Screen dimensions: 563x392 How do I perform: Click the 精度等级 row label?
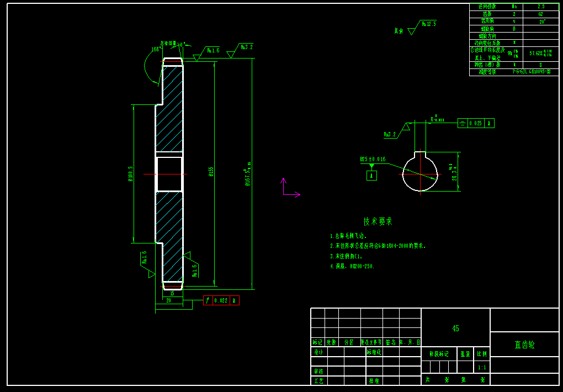[487, 72]
